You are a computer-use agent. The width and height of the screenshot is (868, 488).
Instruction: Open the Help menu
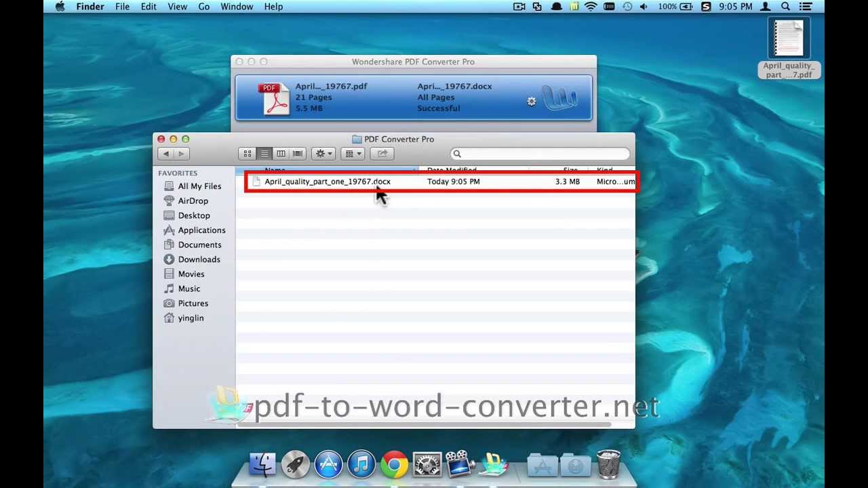coord(273,7)
